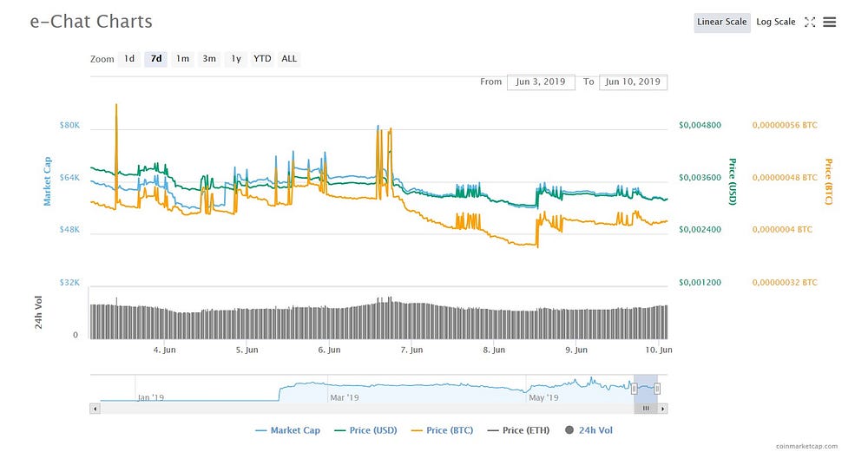Click the Mar '19 navigator label
Image resolution: width=868 pixels, height=465 pixels.
tap(345, 397)
